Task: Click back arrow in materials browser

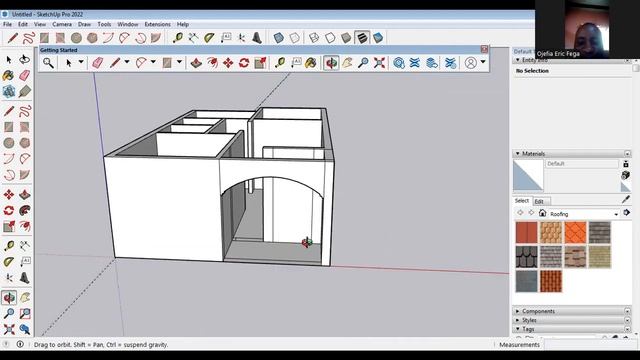Action: coord(520,213)
